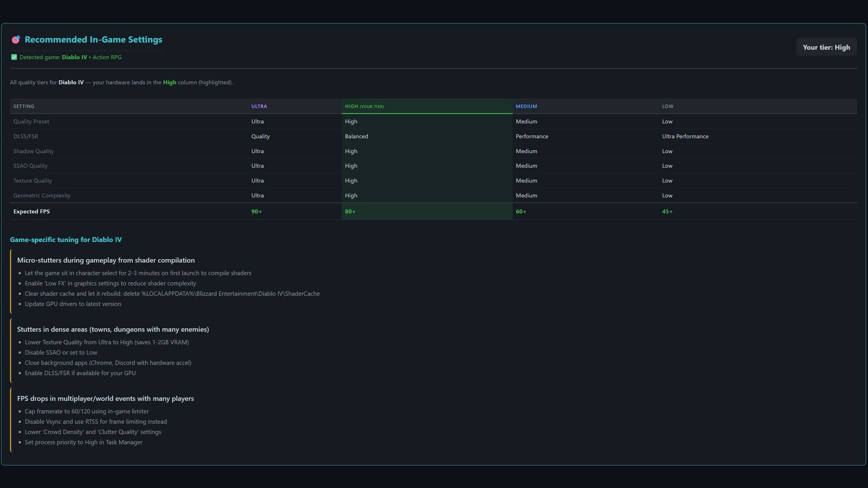Click the 'Stutters in dense areas' heading

[x=113, y=329]
